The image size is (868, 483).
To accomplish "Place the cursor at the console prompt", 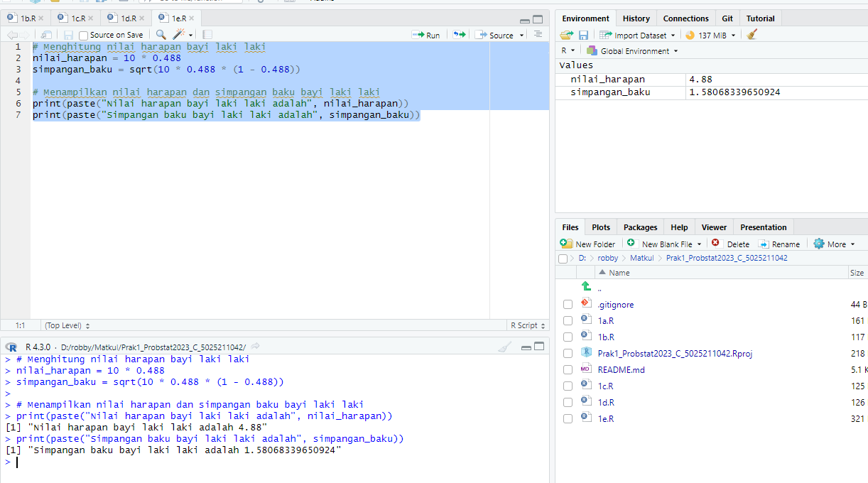I will tap(17, 462).
